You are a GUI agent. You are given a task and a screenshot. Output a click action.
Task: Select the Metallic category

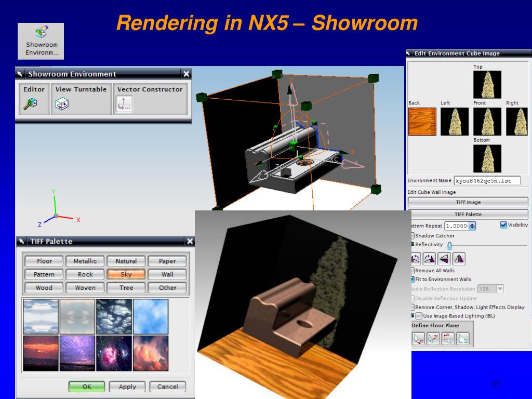[x=85, y=261]
